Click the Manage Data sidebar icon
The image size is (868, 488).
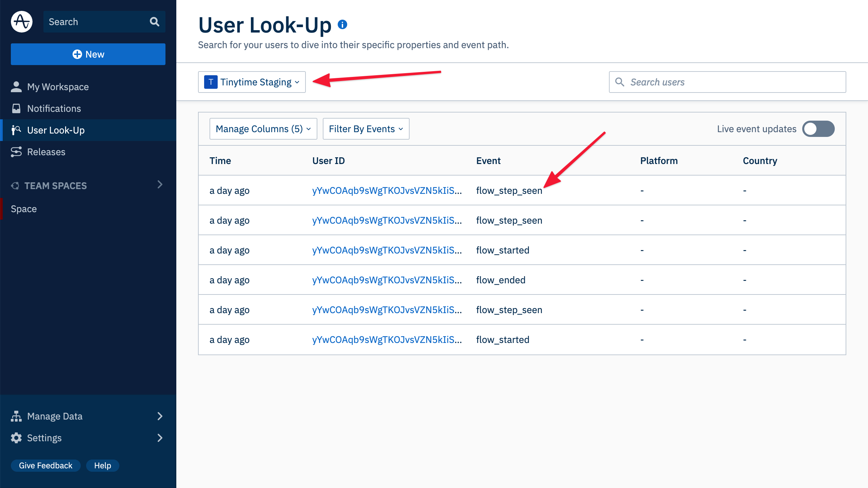tap(16, 415)
